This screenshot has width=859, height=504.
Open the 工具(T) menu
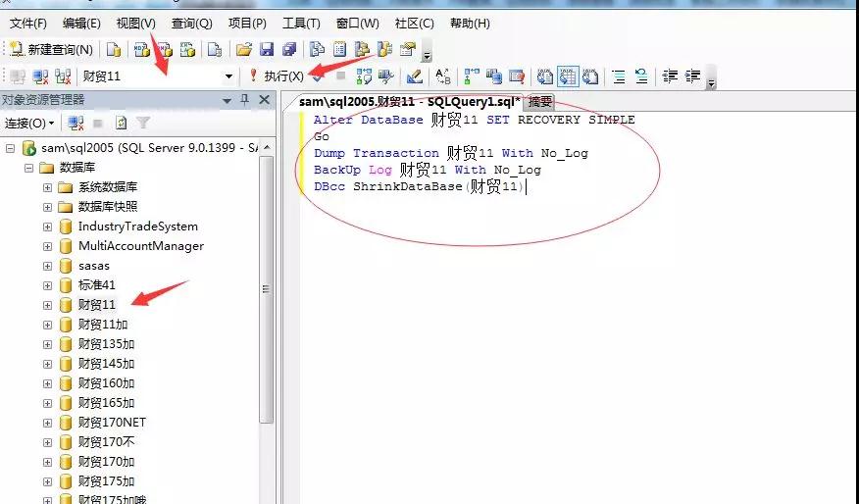[301, 23]
